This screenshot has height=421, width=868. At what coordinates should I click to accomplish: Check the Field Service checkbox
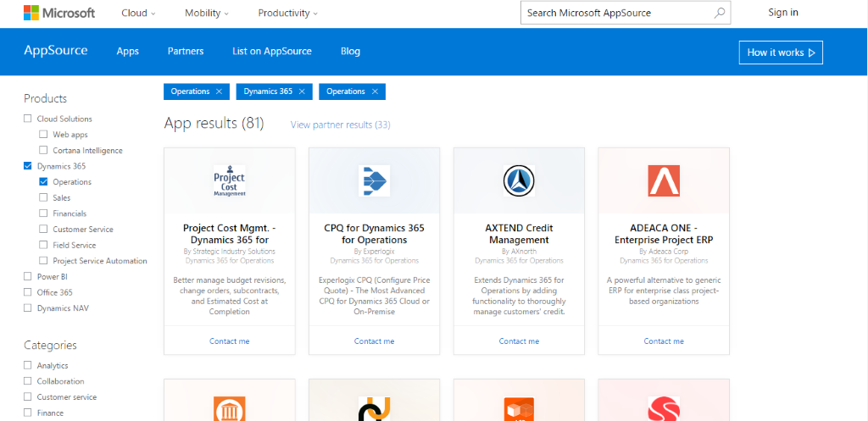[x=43, y=245]
